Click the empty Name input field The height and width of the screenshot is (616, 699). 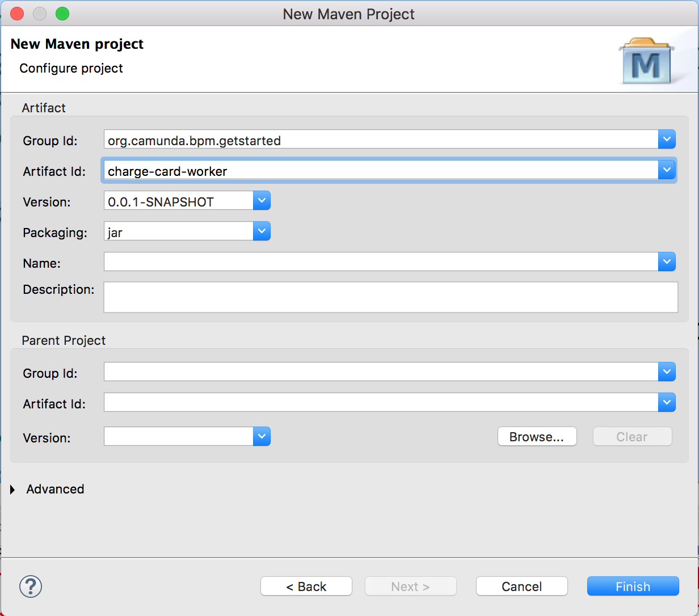tap(380, 262)
